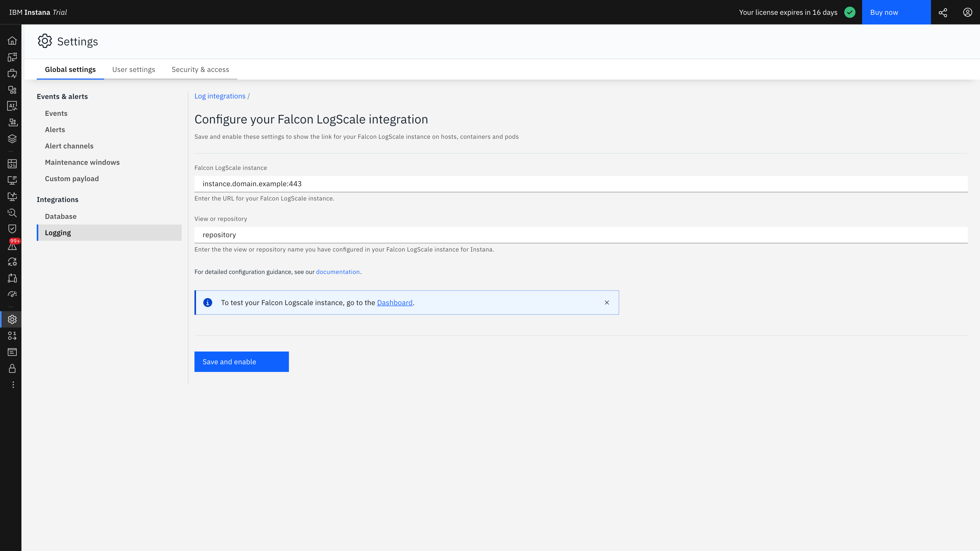Follow the Dashboard link in the notification

[x=395, y=303]
